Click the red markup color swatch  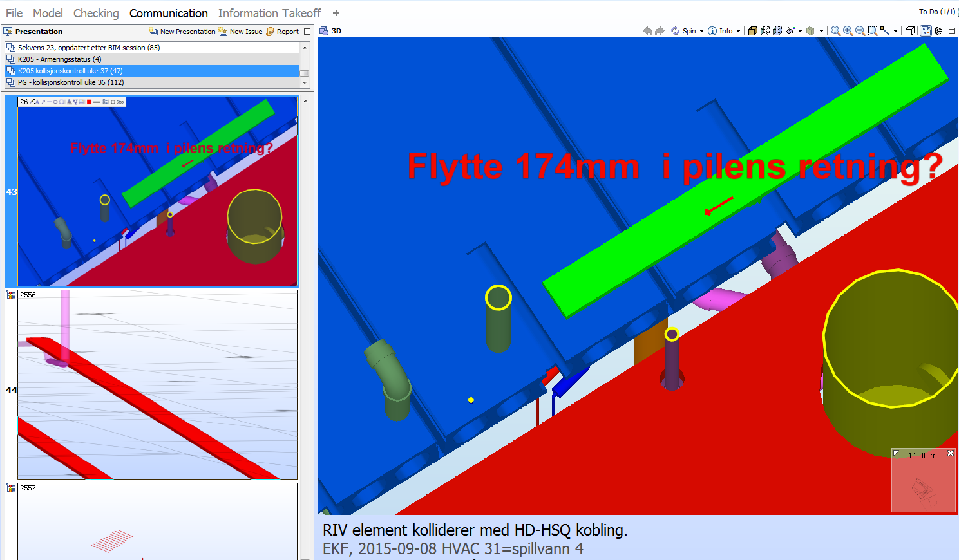[x=89, y=102]
